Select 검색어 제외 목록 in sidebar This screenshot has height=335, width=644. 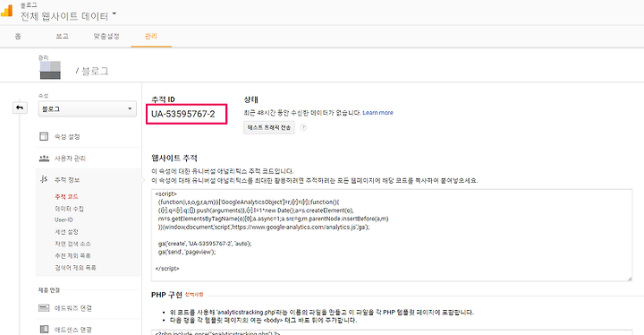(x=75, y=268)
